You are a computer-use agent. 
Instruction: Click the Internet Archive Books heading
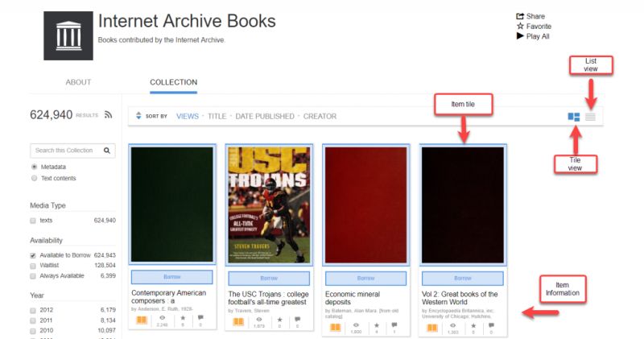(x=187, y=21)
